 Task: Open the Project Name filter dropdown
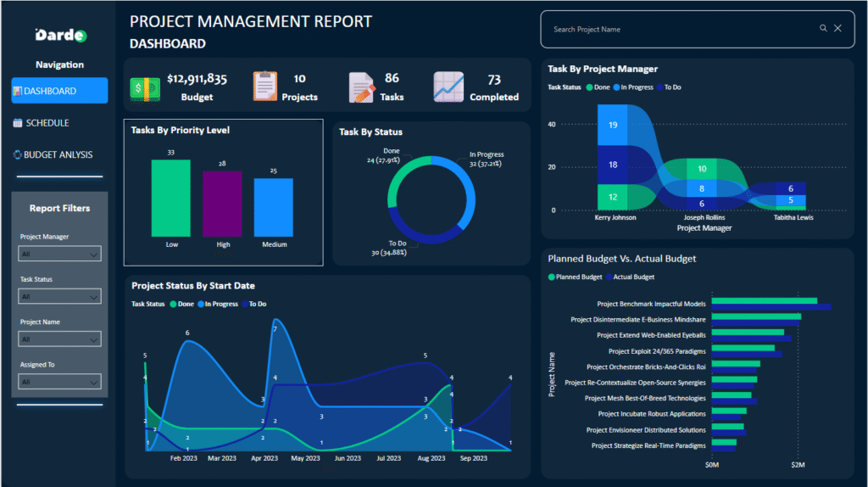point(59,339)
